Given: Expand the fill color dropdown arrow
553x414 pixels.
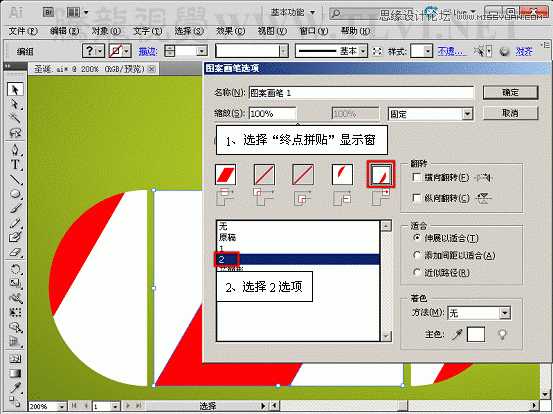Looking at the screenshot, I should (101, 51).
